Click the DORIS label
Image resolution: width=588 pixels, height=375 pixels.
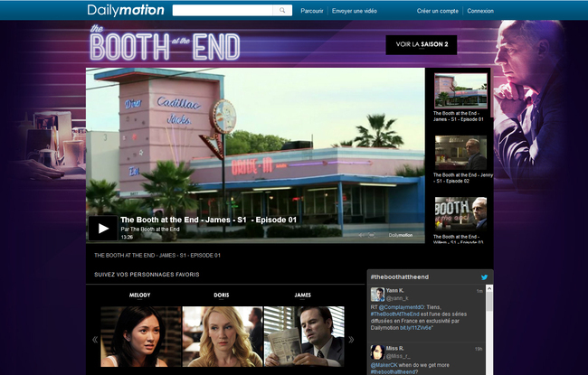click(x=222, y=295)
